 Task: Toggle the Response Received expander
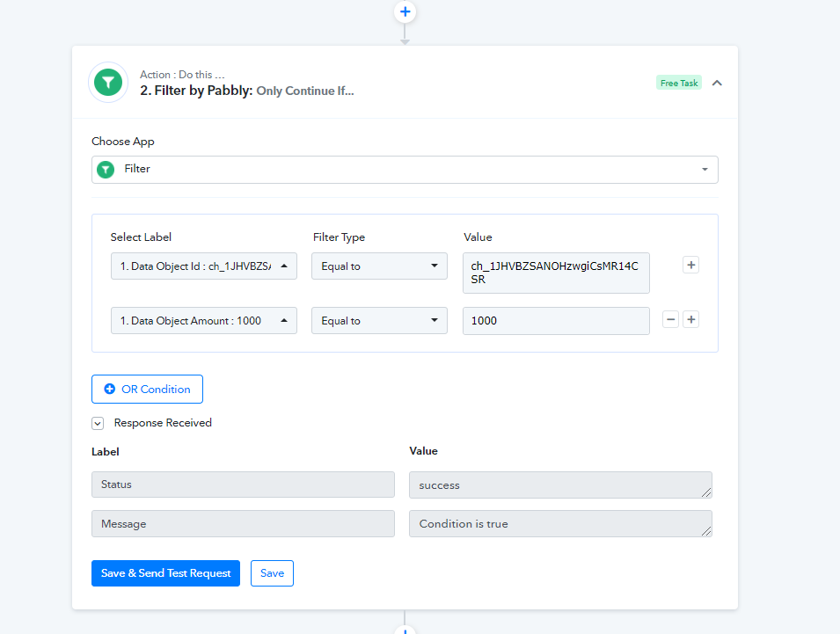coord(98,424)
